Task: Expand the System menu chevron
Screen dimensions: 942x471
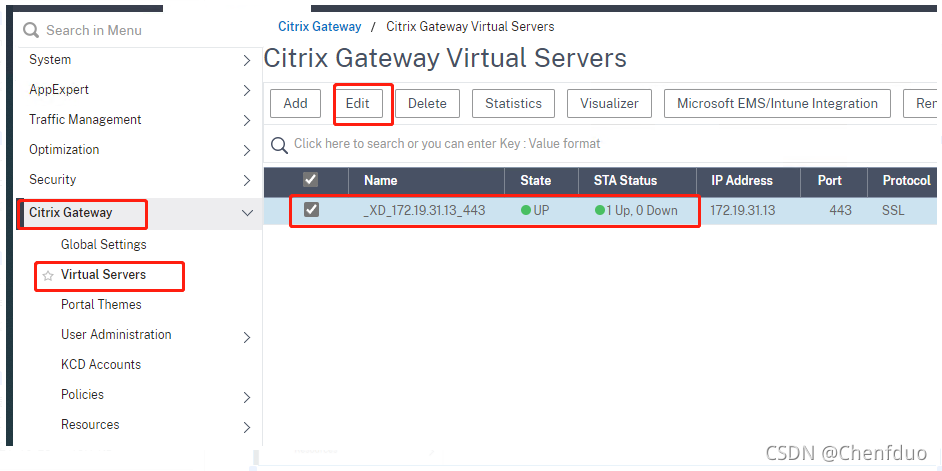Action: click(247, 61)
